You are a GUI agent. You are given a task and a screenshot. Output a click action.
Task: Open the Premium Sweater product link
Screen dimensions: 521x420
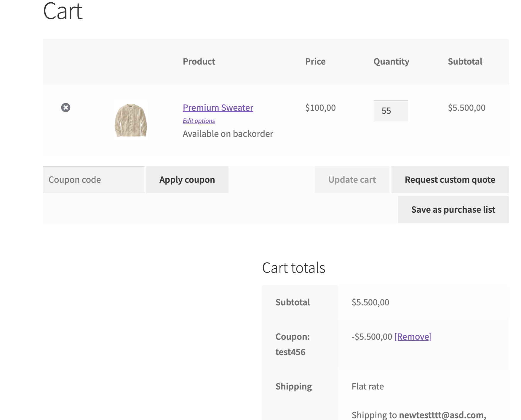pos(218,108)
